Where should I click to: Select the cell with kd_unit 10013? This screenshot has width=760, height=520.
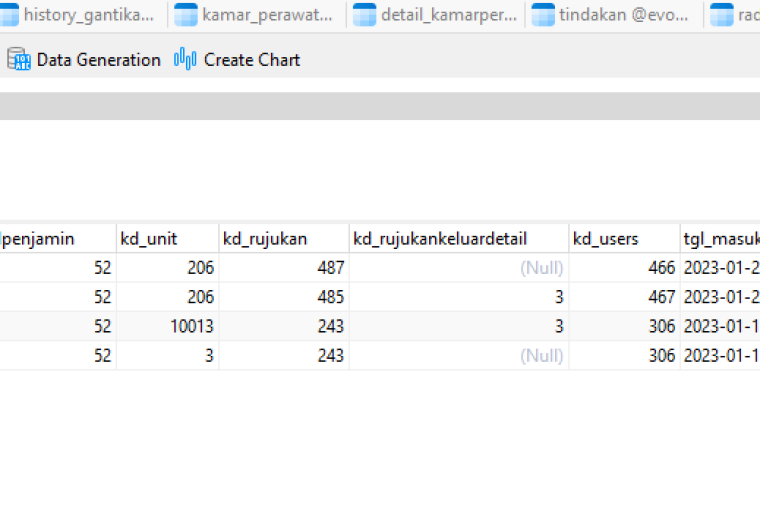tap(167, 326)
